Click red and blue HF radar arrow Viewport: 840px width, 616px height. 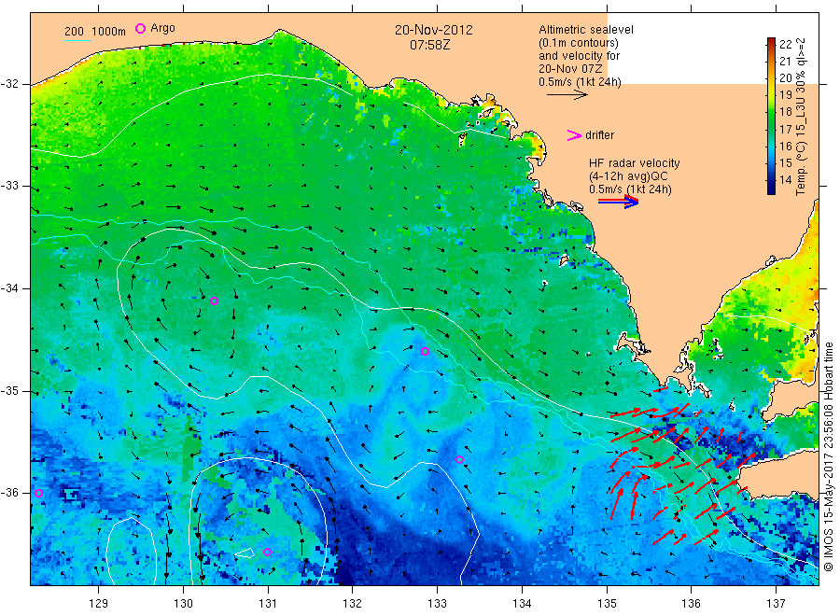tap(618, 202)
